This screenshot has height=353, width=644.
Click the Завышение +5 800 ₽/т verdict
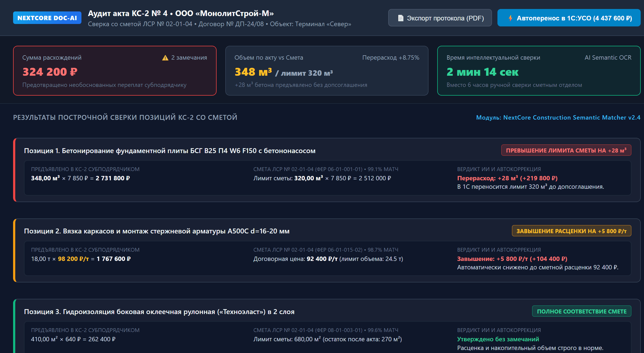(x=512, y=259)
